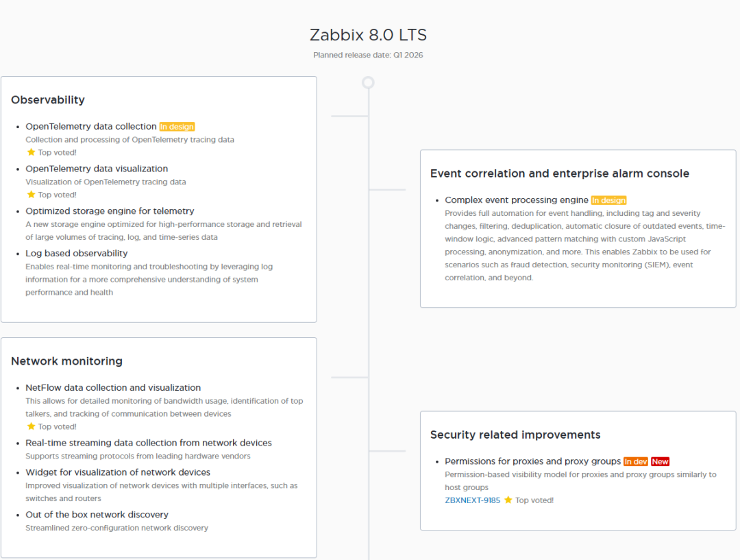Open the ZBXNEXT-9185 issue link

(x=472, y=500)
